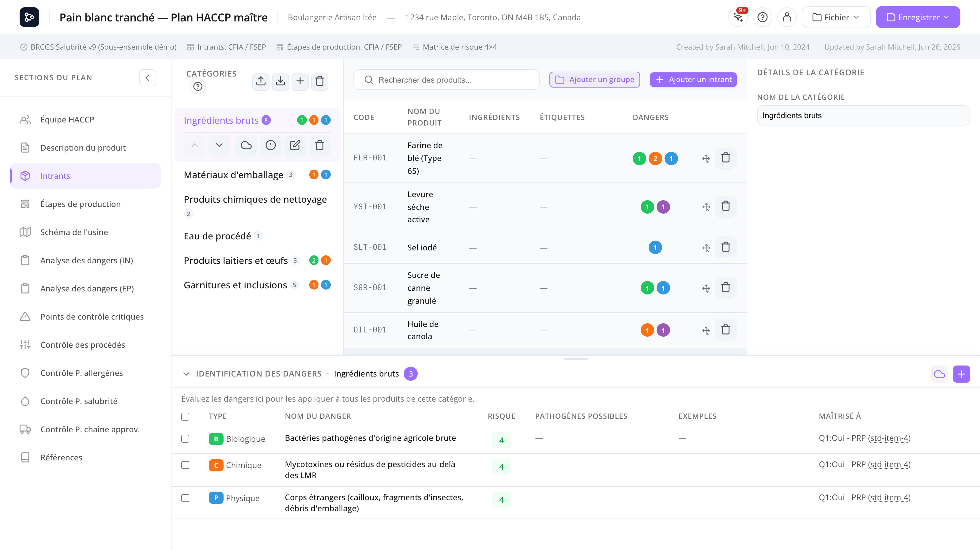980x551 pixels.
Task: Open AI assistant notifications icon
Action: point(738,17)
